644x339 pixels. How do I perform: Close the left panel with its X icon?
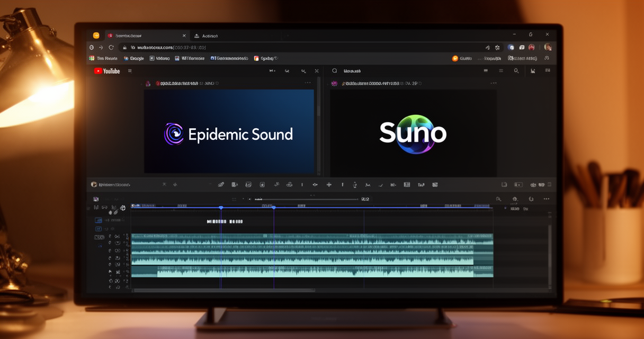[x=317, y=71]
